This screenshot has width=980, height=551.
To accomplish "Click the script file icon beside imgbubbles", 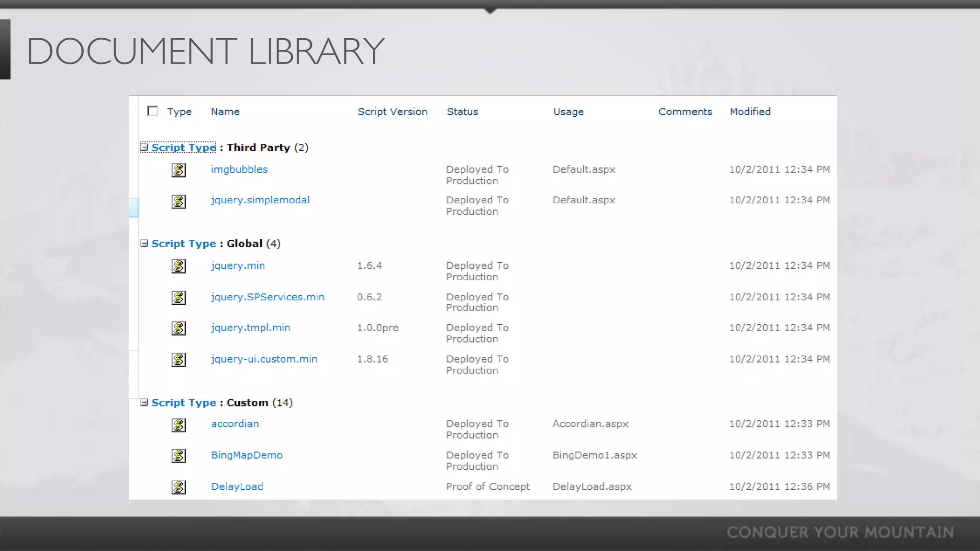I will click(178, 170).
